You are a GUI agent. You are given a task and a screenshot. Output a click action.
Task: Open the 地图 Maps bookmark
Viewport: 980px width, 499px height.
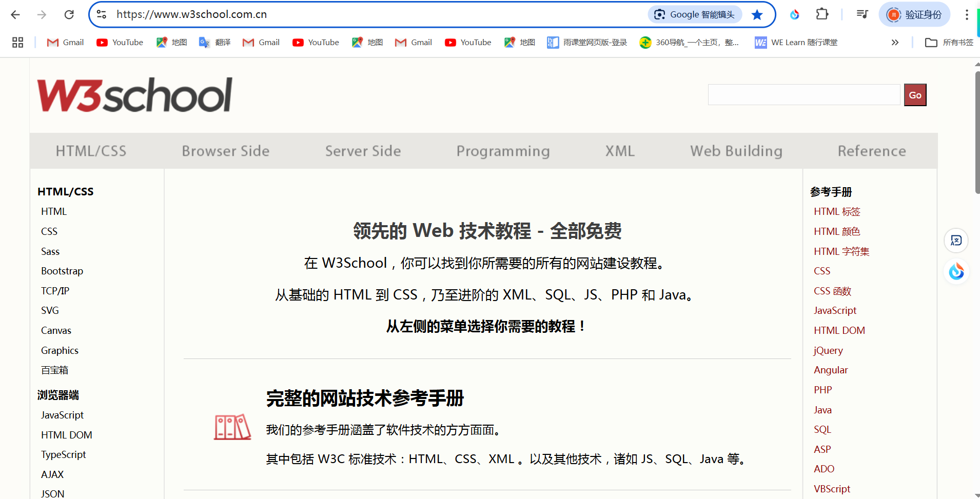tap(171, 42)
